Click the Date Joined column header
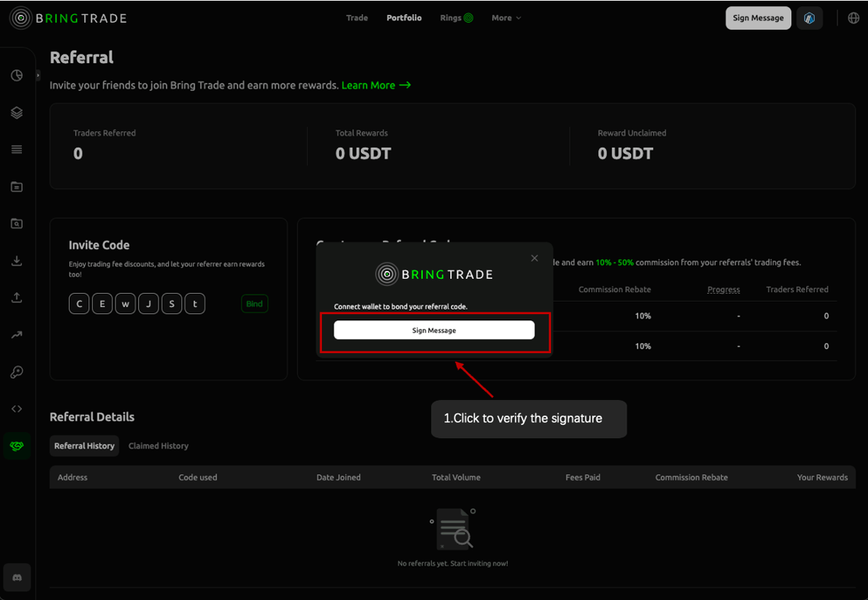The image size is (868, 600). 338,477
